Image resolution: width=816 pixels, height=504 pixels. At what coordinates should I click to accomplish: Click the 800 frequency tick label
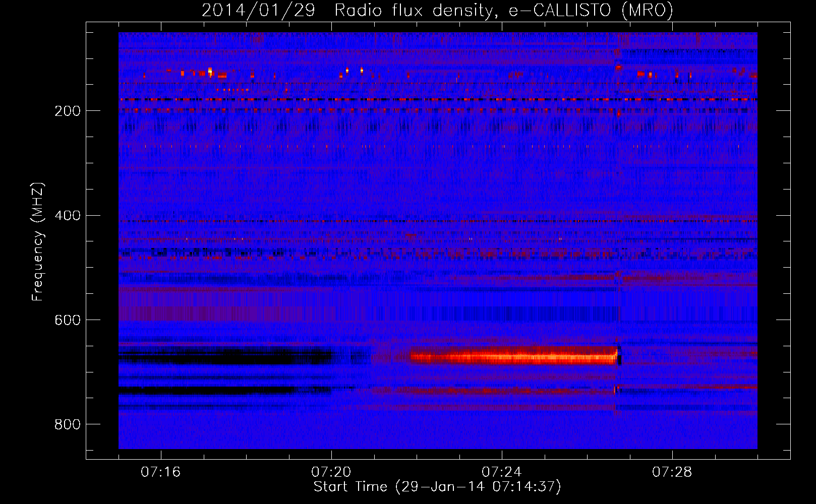point(68,424)
